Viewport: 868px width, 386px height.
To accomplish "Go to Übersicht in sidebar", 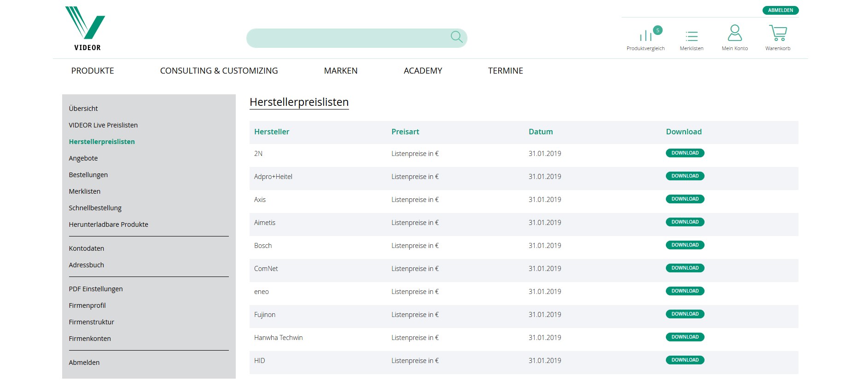I will 83,109.
